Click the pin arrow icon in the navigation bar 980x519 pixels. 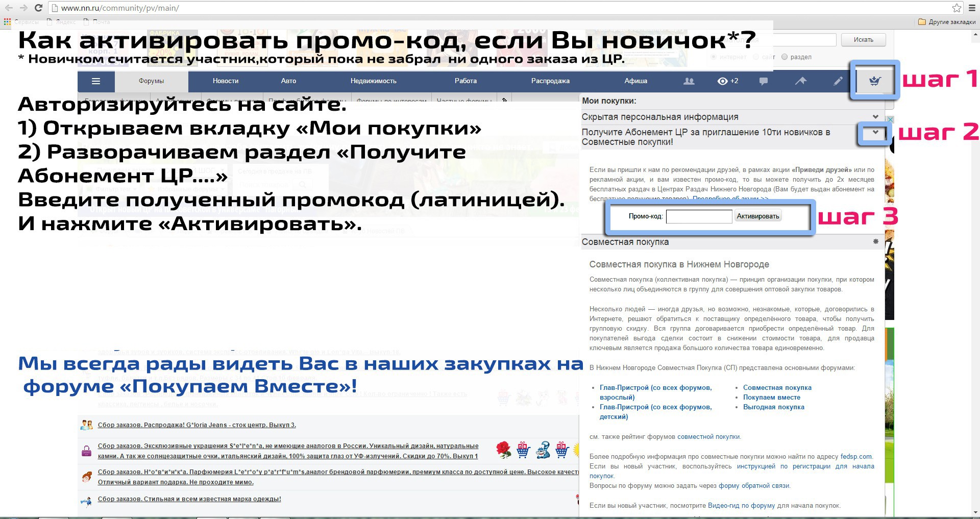pos(801,81)
